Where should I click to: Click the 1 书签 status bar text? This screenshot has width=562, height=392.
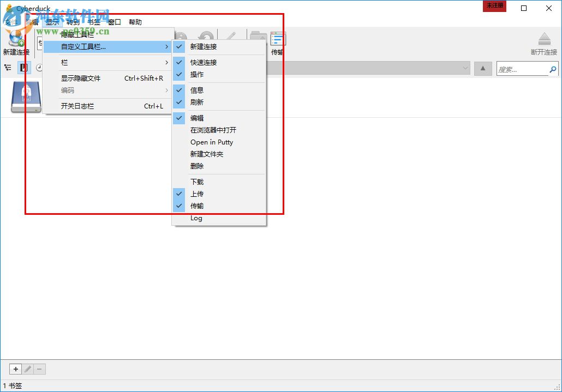(x=13, y=386)
